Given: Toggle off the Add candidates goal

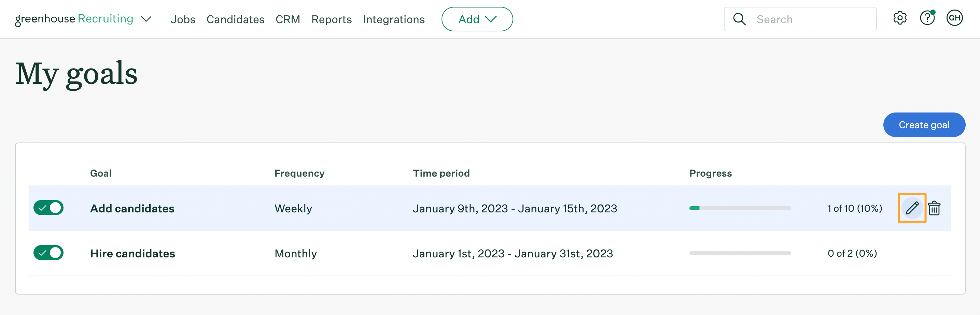Looking at the screenshot, I should [x=48, y=208].
